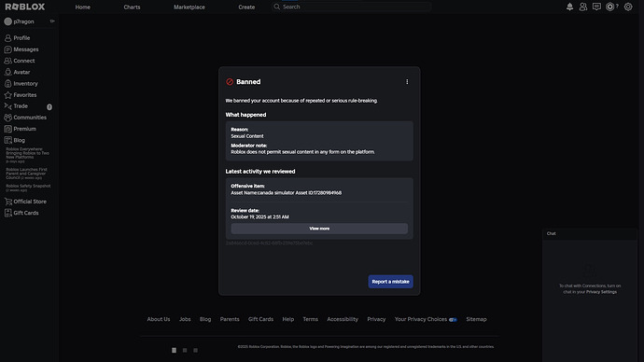Click the red Banned prohibition icon

230,82
